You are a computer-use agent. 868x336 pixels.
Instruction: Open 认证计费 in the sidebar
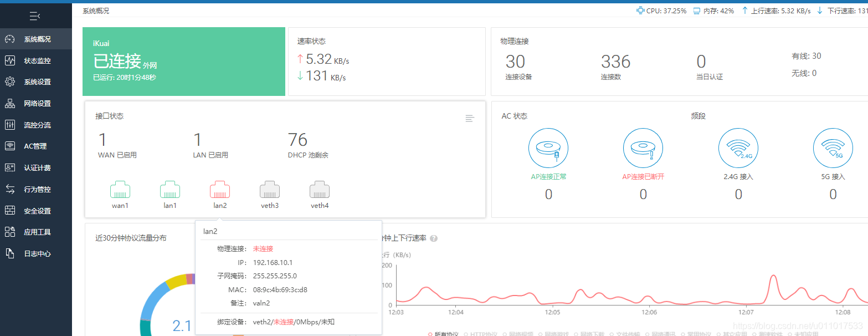(36, 168)
